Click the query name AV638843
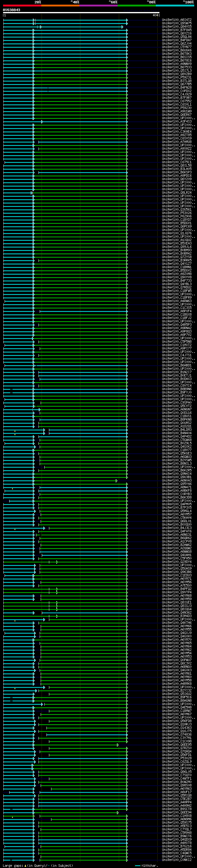This screenshot has width=197, height=868. point(11,10)
